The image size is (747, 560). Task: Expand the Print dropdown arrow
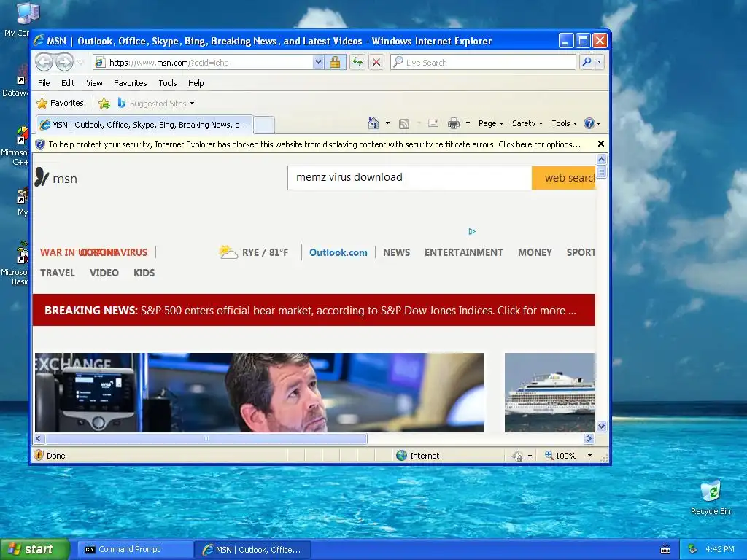point(468,123)
